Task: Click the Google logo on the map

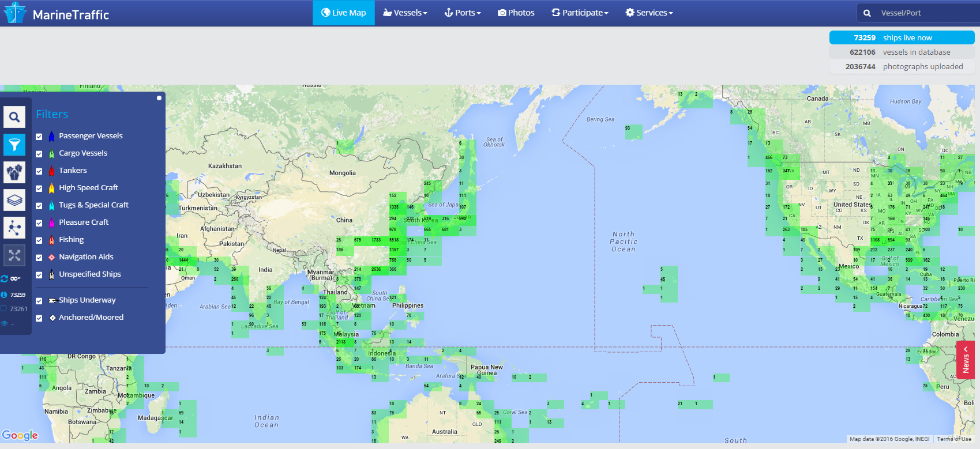Action: click(x=20, y=435)
